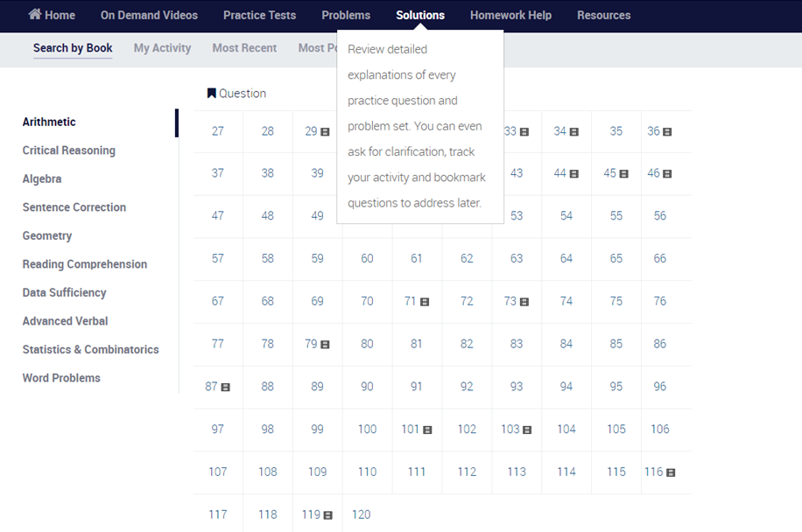Open the Practice Tests menu
This screenshot has height=532, width=802.
tap(259, 15)
